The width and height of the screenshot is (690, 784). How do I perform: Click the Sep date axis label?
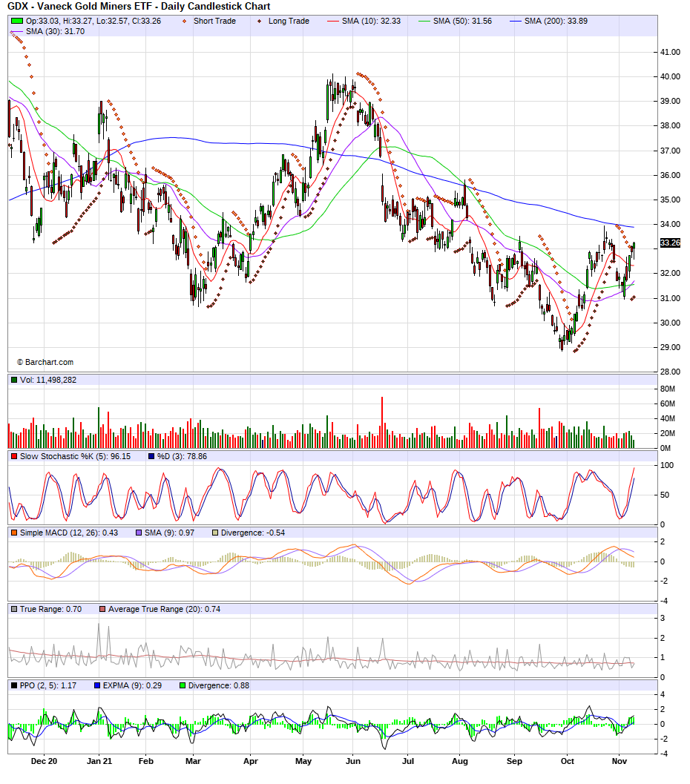[x=514, y=762]
